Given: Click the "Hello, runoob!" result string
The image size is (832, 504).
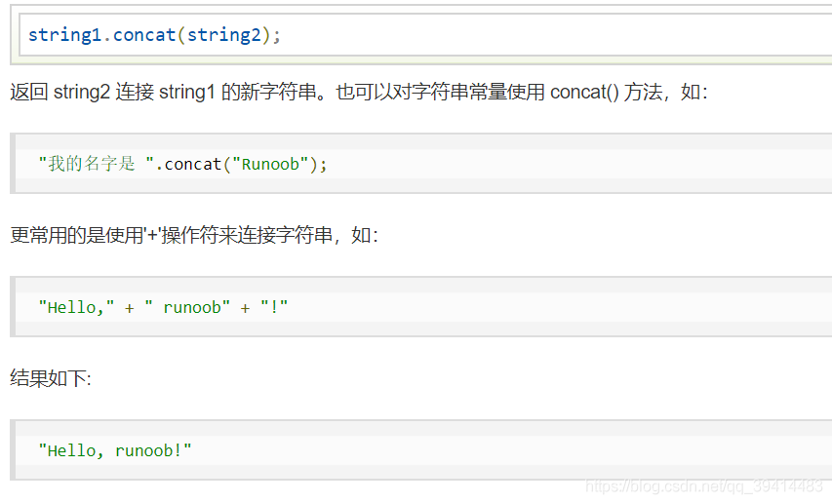Looking at the screenshot, I should (115, 450).
